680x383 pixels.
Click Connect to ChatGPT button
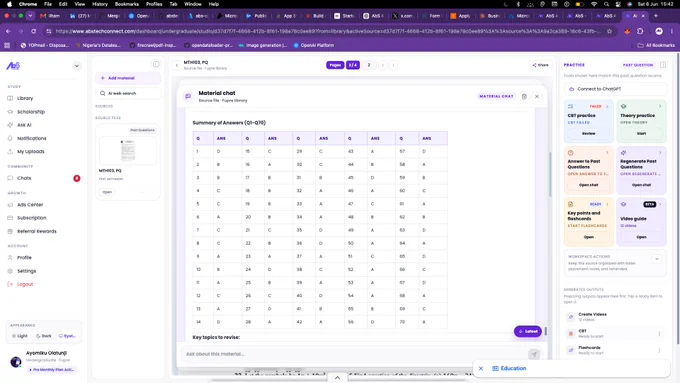pos(615,89)
